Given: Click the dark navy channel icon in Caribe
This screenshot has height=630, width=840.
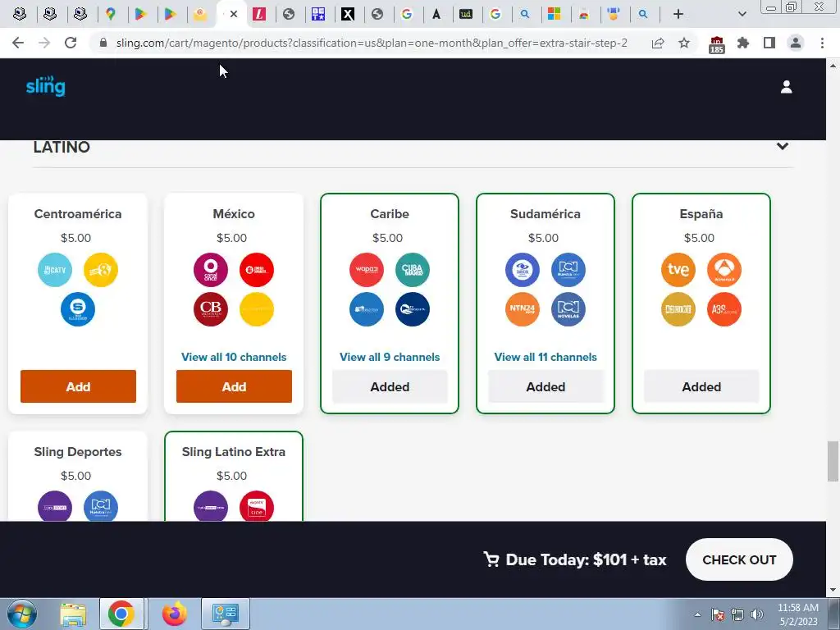Looking at the screenshot, I should point(413,309).
